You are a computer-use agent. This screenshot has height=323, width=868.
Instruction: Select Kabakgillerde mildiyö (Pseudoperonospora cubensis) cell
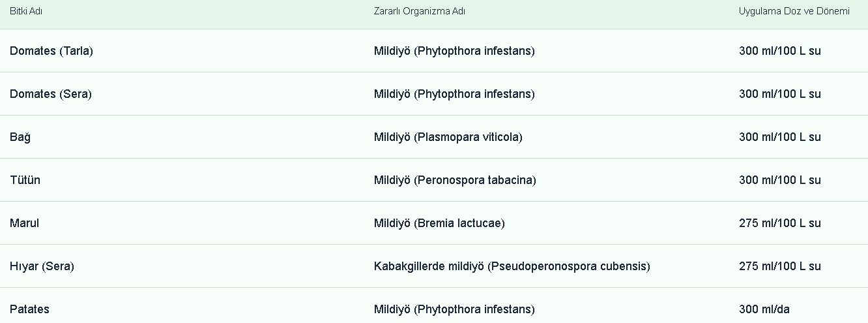512,266
